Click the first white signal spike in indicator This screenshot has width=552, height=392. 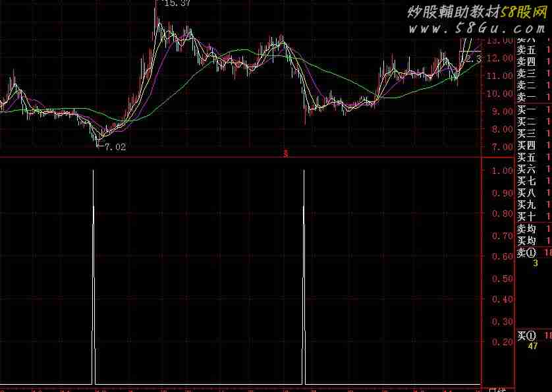(x=94, y=277)
